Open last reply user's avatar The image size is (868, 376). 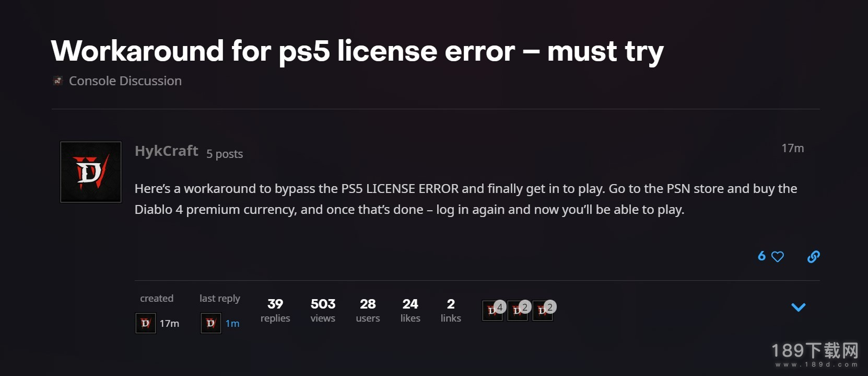pyautogui.click(x=210, y=323)
